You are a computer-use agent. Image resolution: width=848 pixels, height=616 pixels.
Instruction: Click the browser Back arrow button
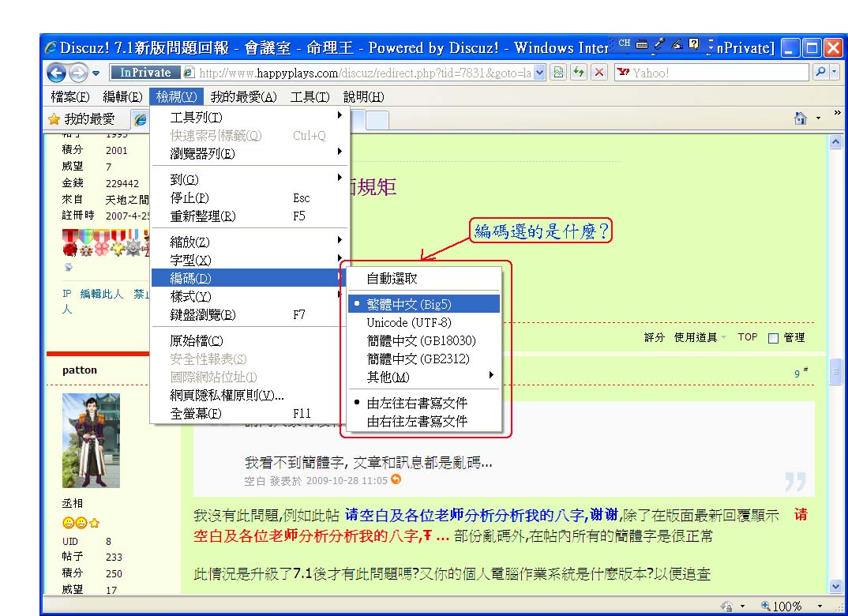coord(56,73)
